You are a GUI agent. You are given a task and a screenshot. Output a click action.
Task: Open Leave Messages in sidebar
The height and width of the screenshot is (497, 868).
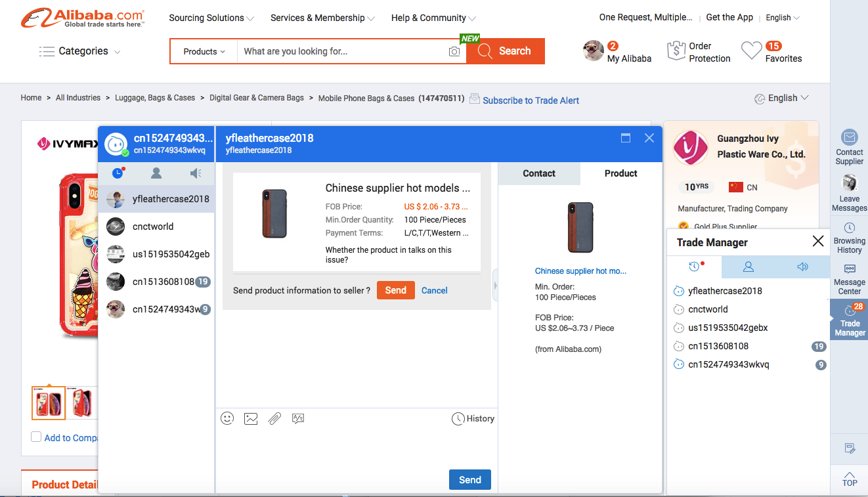[x=849, y=194]
